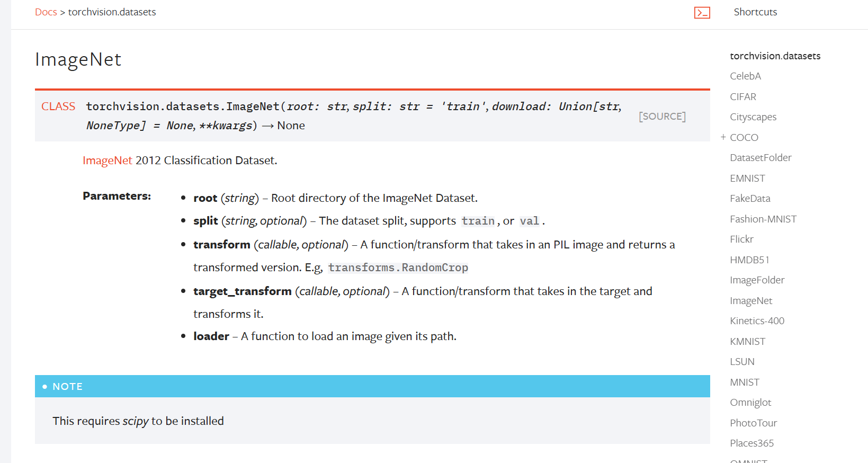Open the Shortcuts heading
The height and width of the screenshot is (463, 868).
[755, 12]
